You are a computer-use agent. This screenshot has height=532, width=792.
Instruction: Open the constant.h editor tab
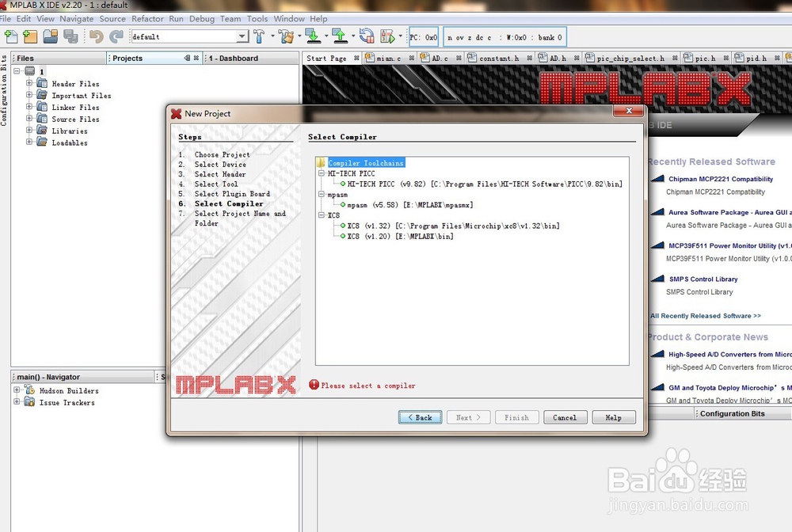click(x=499, y=58)
